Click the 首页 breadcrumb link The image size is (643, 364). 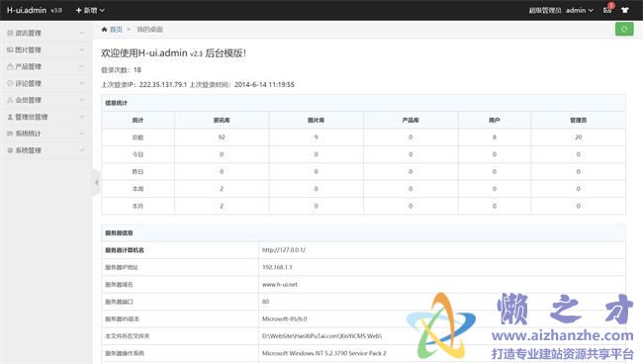pos(116,29)
